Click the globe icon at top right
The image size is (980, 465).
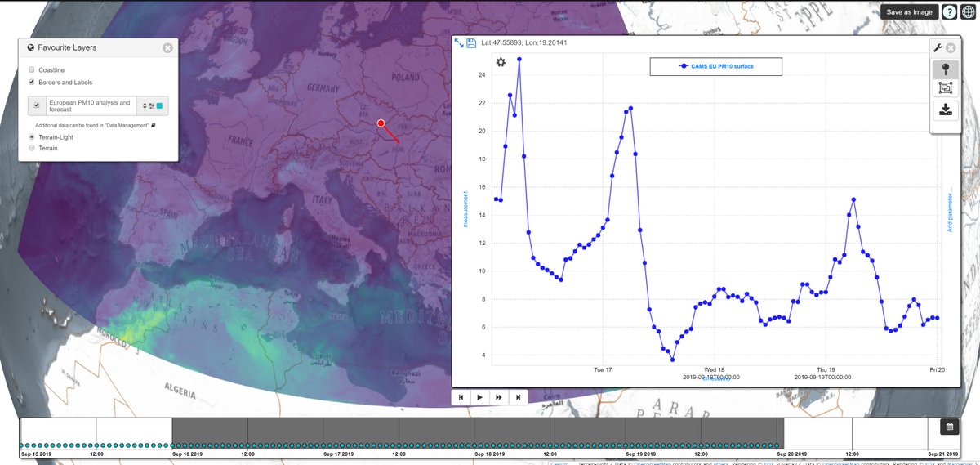968,12
